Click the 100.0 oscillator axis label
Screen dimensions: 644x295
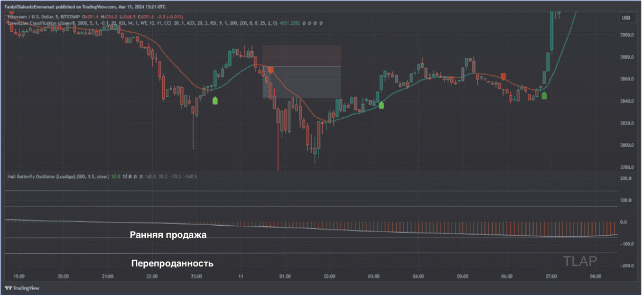click(627, 200)
